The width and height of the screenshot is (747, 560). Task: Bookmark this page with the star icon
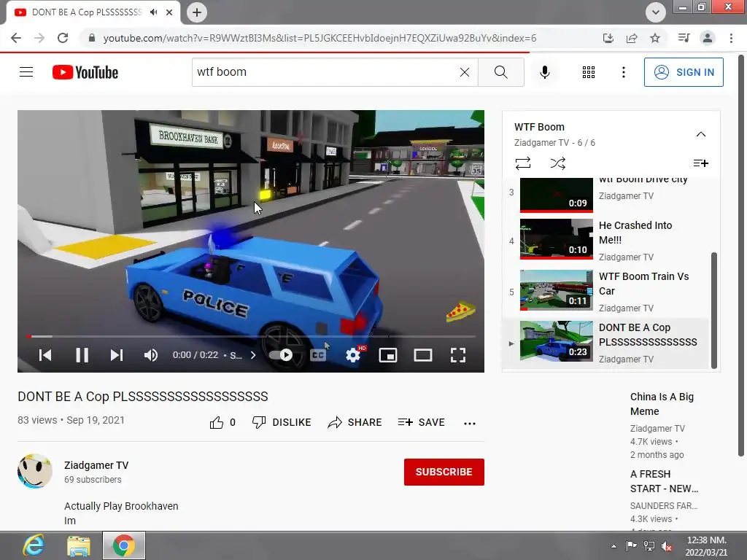(x=655, y=38)
